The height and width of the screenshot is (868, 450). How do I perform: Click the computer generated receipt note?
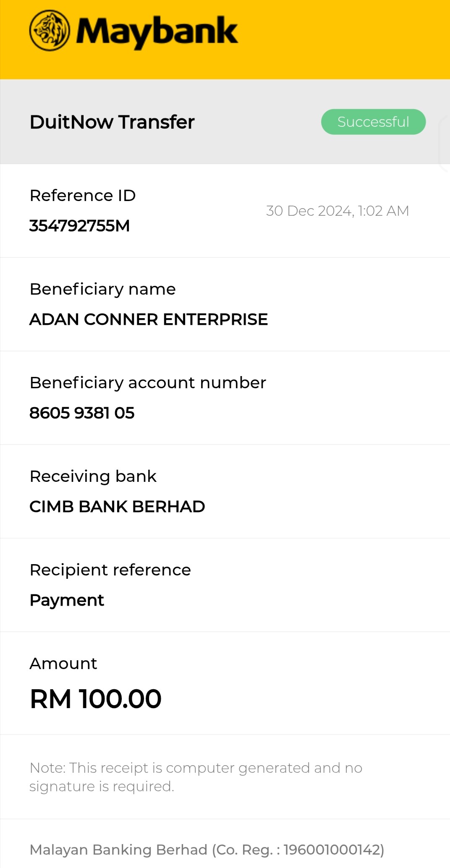pyautogui.click(x=196, y=777)
